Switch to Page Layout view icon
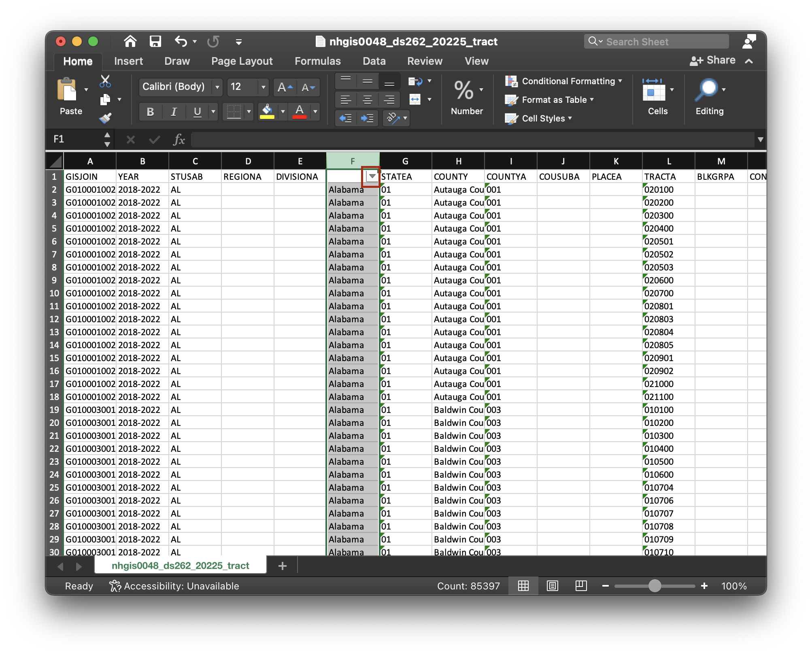 [553, 586]
